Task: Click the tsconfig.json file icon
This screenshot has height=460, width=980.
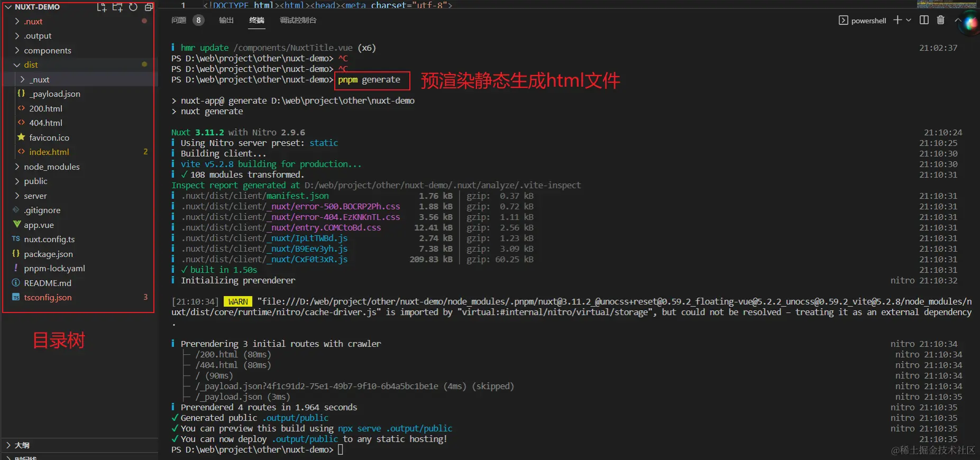Action: pos(16,297)
